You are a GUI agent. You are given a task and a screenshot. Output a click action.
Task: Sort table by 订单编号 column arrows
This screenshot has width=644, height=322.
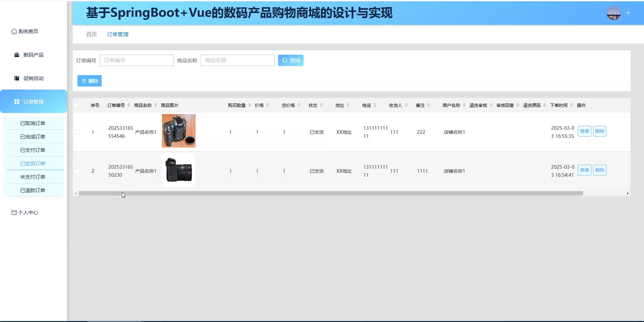(x=129, y=105)
